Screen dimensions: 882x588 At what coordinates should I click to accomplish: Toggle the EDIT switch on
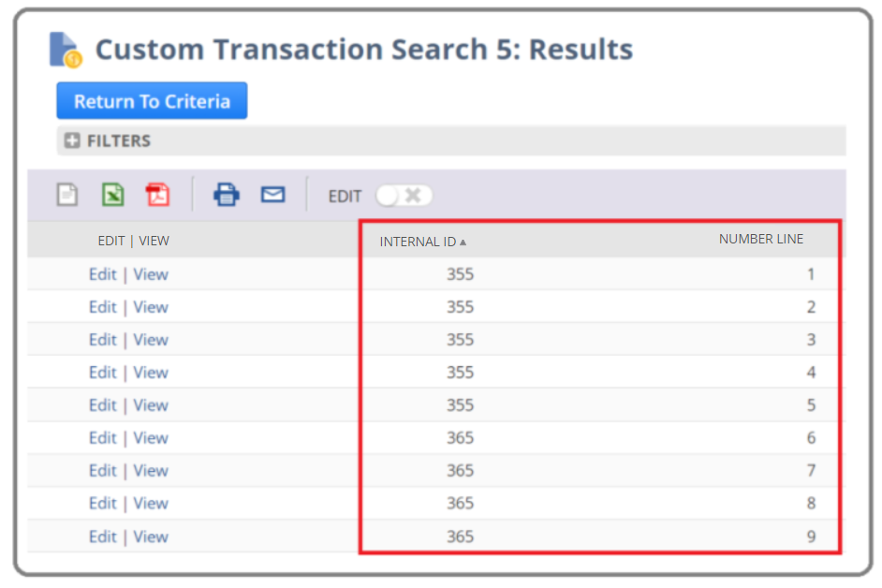point(404,196)
